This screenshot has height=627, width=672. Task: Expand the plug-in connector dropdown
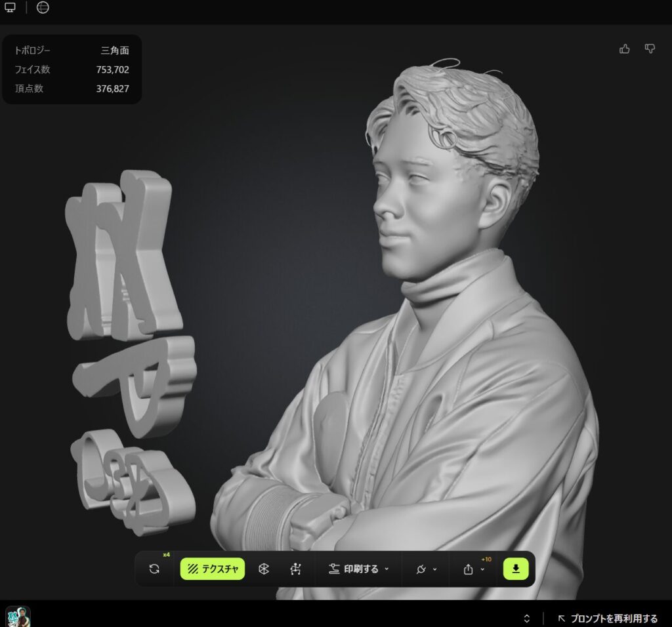point(427,569)
